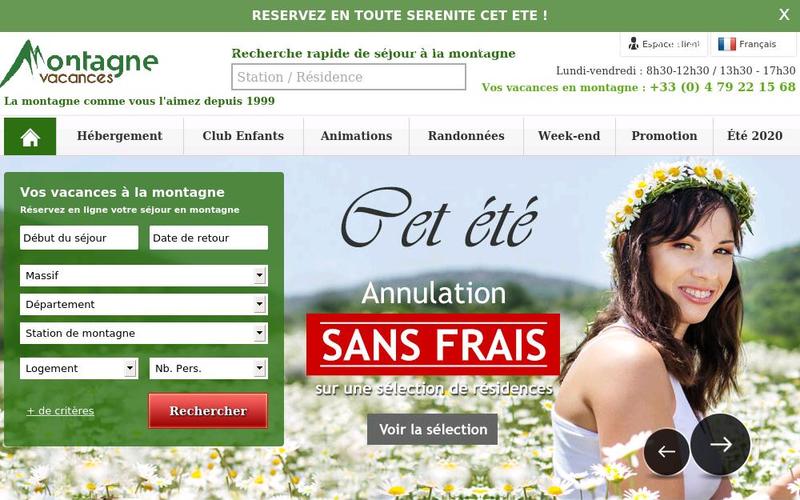Image resolution: width=800 pixels, height=500 pixels.
Task: Go to previous slide arrow
Action: tap(667, 452)
